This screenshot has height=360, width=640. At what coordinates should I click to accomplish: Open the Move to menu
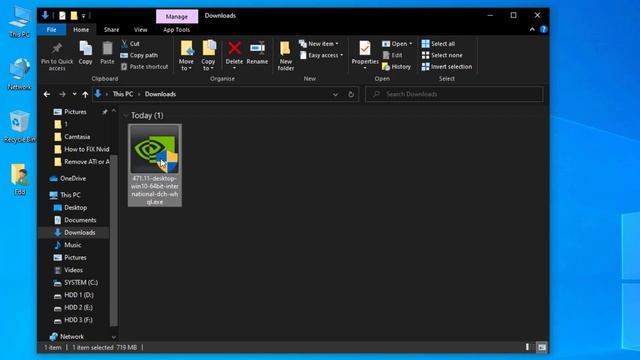[x=186, y=56]
